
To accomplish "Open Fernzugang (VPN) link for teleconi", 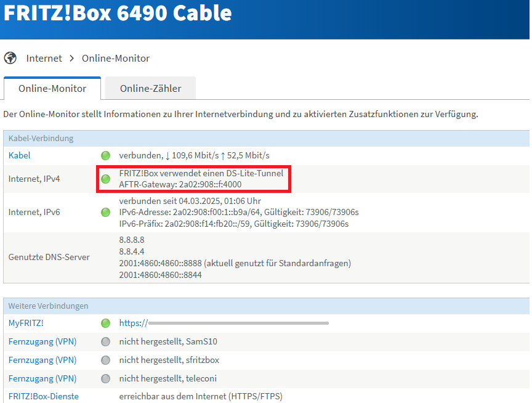I will 42,378.
